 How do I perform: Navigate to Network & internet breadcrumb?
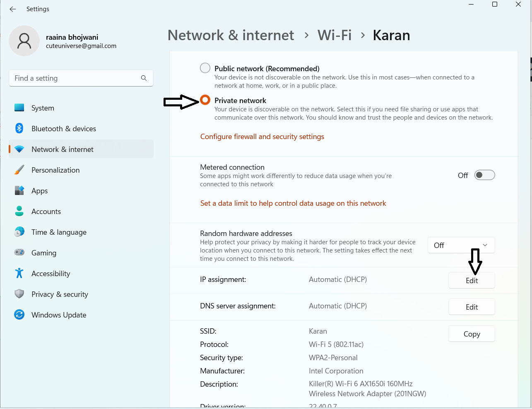231,35
